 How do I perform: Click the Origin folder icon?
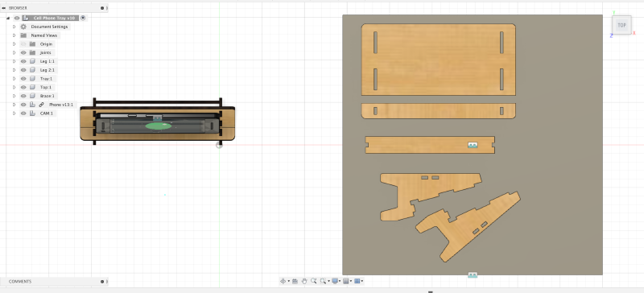coord(32,44)
